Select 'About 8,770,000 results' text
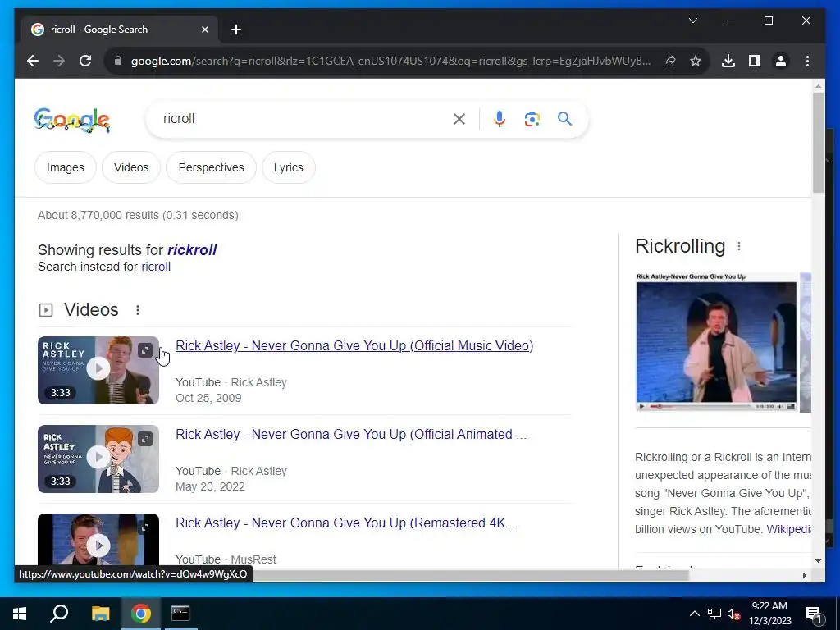This screenshot has height=630, width=840. [x=98, y=216]
